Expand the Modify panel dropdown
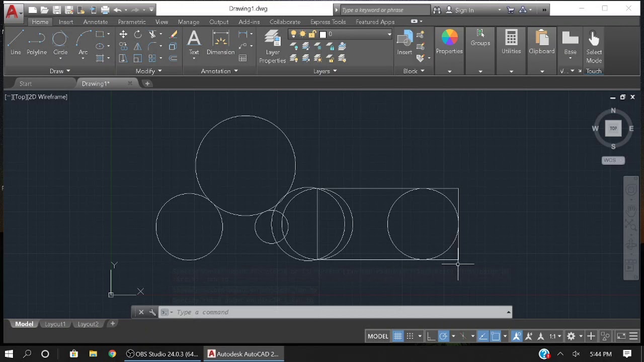Screen dimensions: 644x362 (149, 71)
